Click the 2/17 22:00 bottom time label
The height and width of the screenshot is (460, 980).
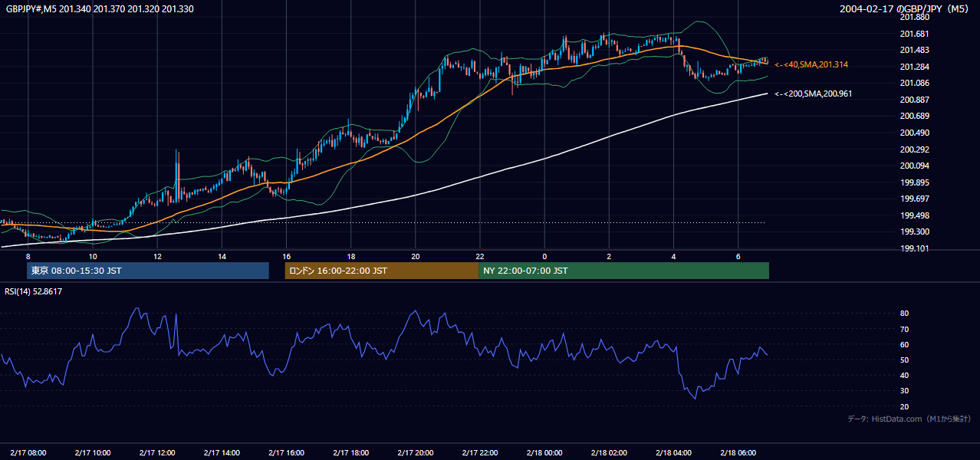click(x=480, y=453)
